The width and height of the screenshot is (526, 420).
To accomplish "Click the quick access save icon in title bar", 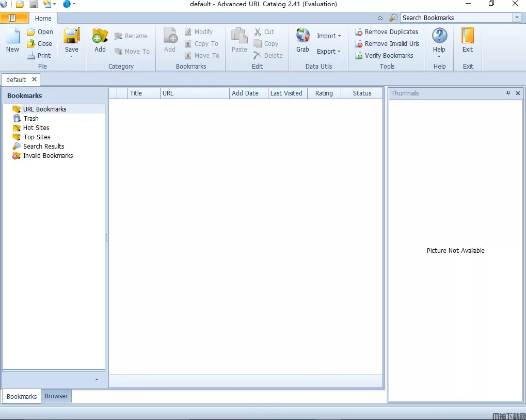I will pos(34,4).
